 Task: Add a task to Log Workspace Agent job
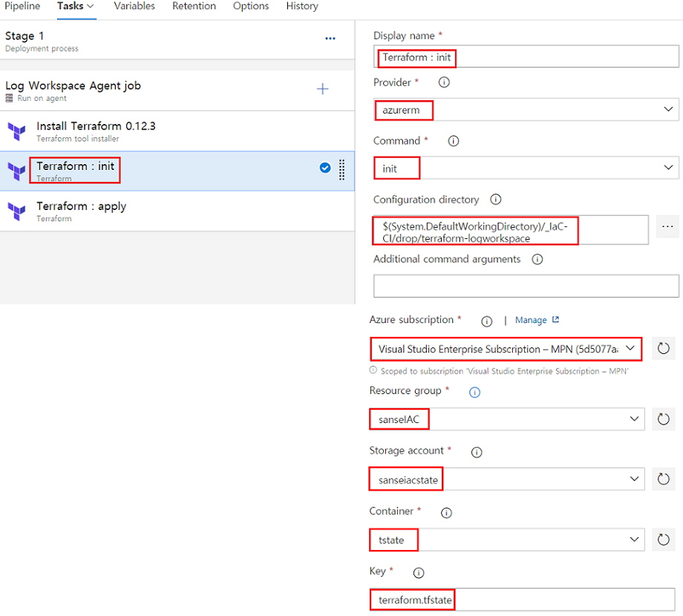coord(322,89)
